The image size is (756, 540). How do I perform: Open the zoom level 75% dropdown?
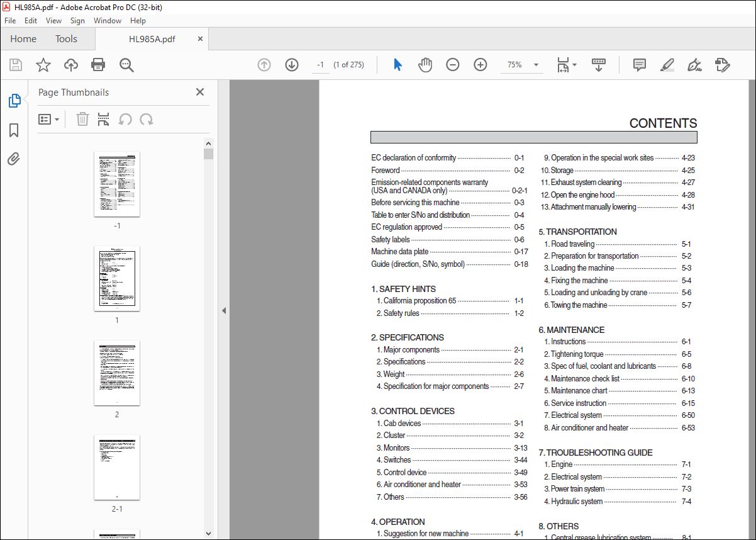point(536,65)
